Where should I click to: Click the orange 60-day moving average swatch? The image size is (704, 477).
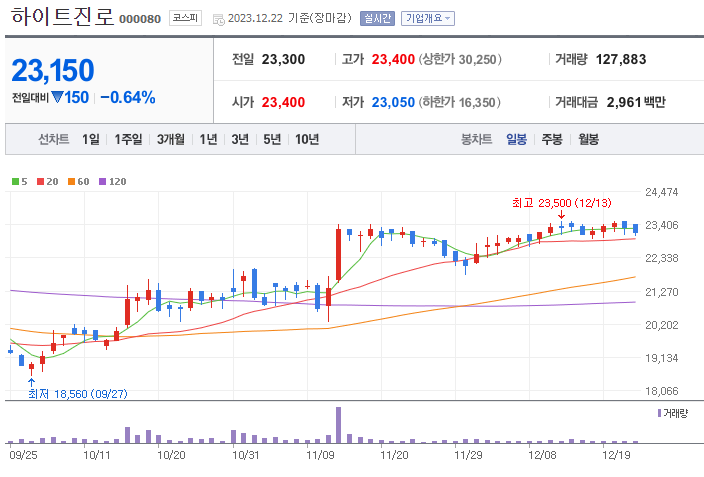click(71, 181)
